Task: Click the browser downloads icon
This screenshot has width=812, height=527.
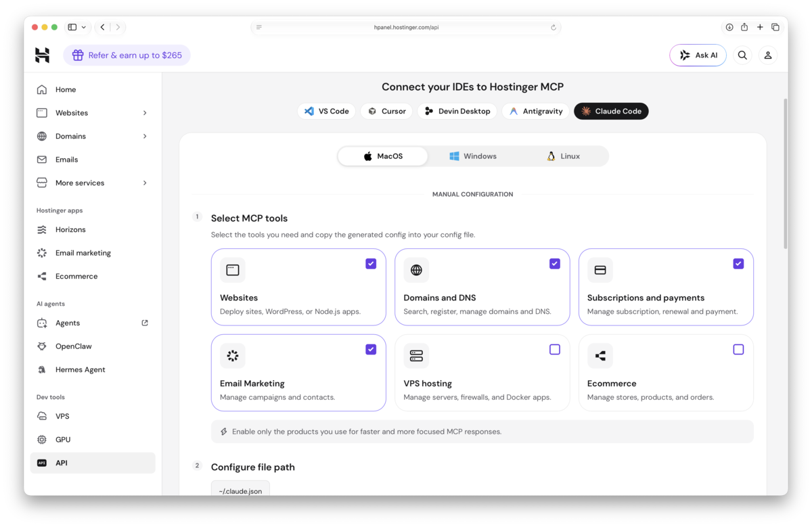Action: click(729, 27)
